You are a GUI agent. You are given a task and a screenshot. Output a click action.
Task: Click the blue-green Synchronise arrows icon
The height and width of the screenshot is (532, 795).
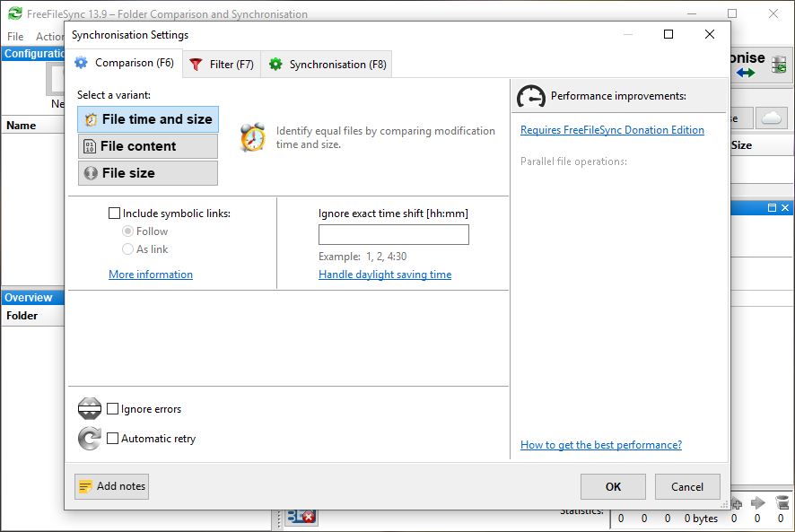746,73
